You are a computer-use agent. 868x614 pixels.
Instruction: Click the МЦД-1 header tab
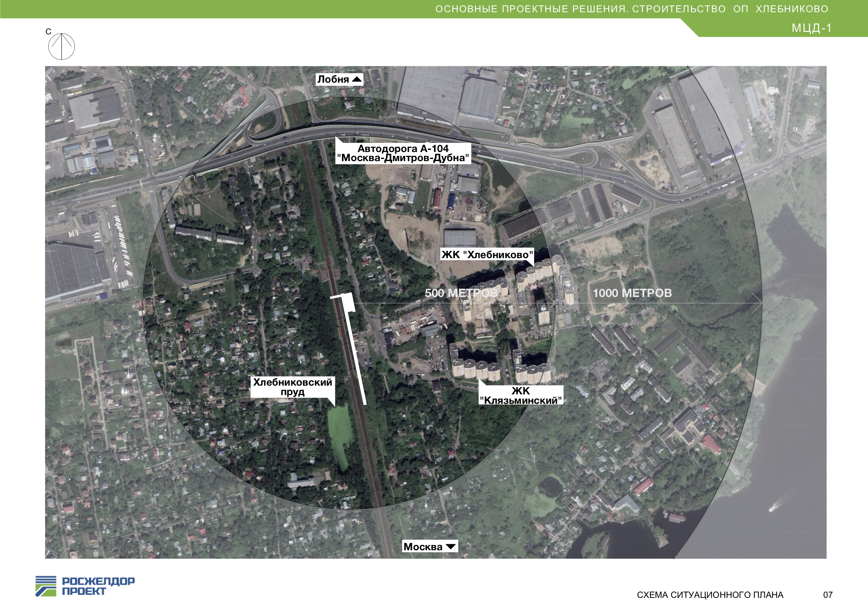coord(812,28)
